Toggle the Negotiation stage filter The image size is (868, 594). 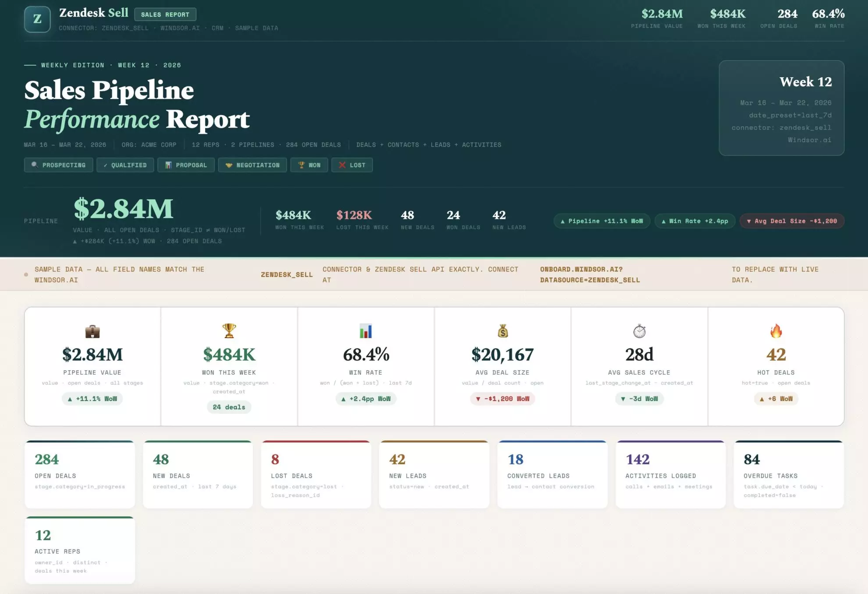(253, 165)
